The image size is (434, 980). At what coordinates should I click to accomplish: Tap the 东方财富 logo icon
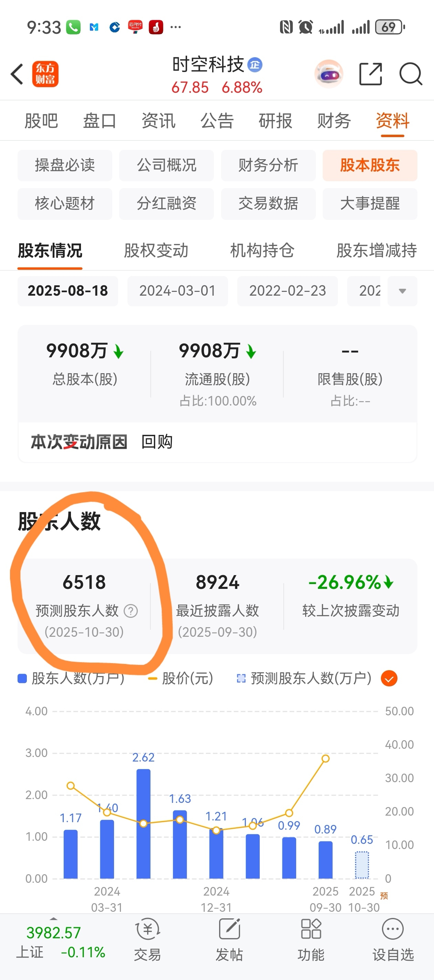tap(45, 74)
